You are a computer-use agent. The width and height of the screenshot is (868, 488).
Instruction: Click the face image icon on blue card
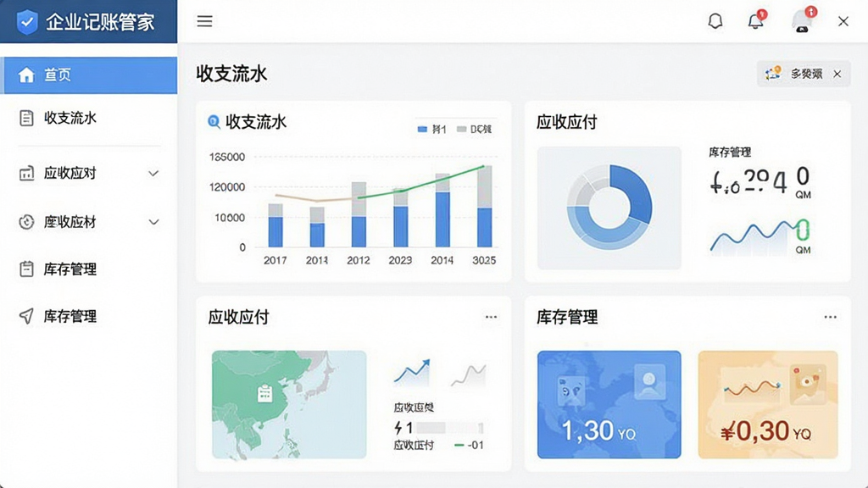click(570, 390)
